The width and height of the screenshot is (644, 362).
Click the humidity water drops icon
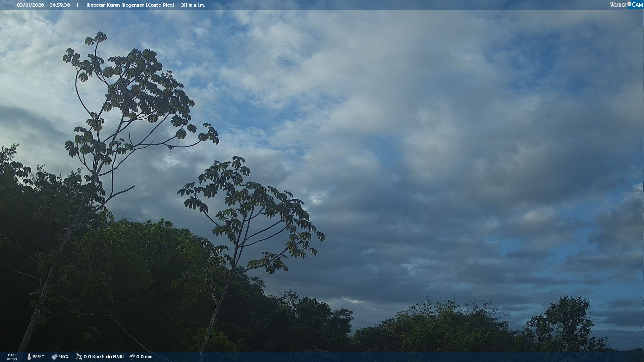pos(54,357)
